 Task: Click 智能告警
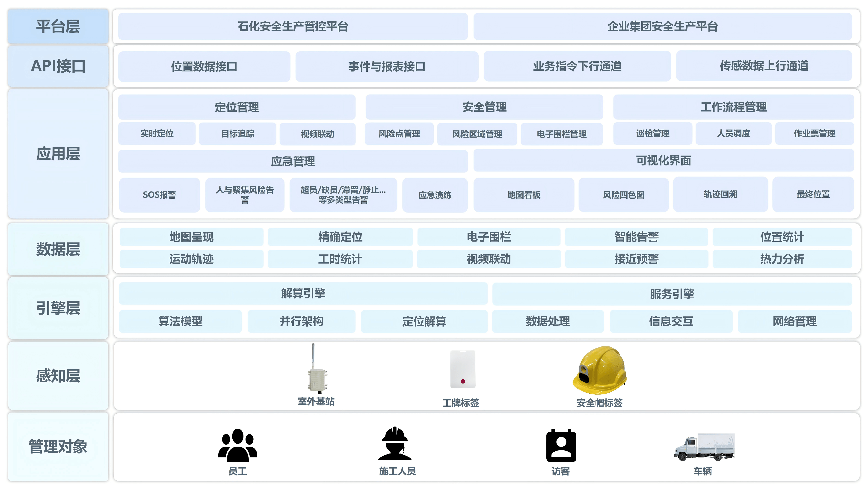(637, 237)
